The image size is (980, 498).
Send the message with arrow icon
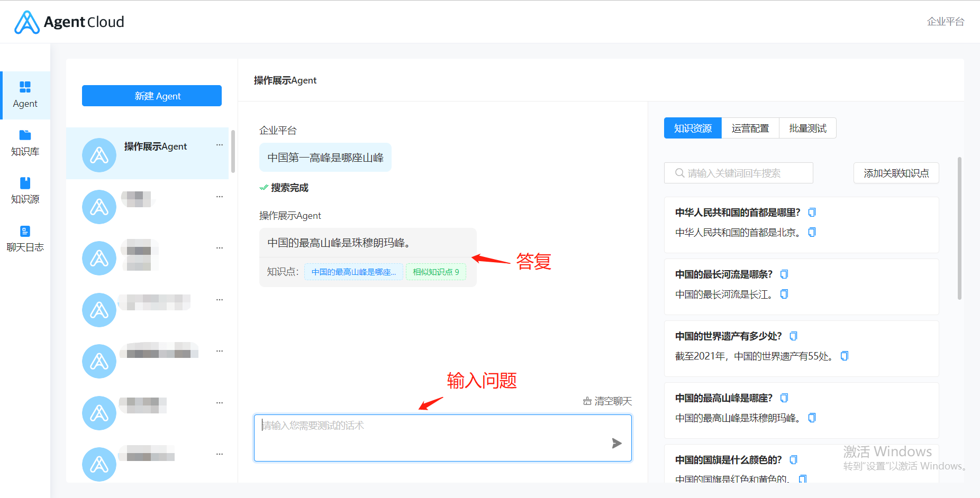[x=616, y=443]
